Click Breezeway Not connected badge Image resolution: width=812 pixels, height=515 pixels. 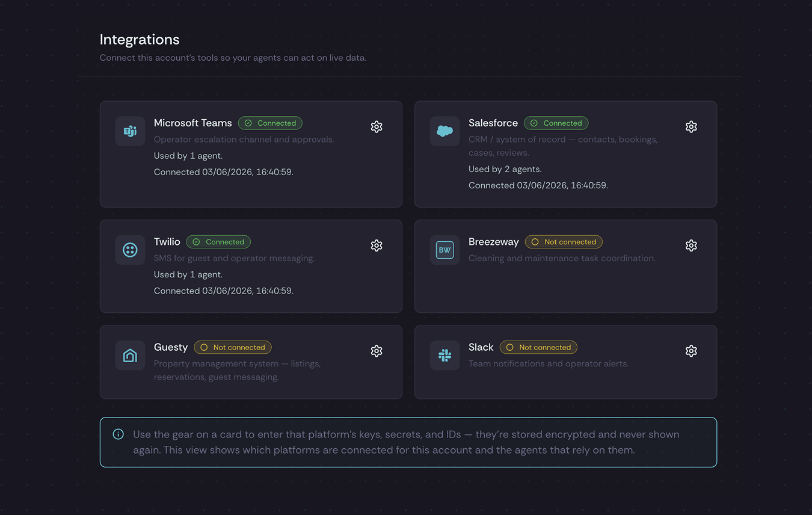[564, 242]
